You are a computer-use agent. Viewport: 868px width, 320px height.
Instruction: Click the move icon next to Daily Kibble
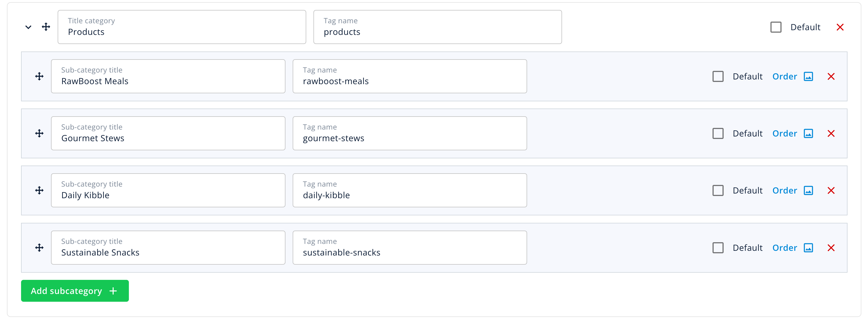click(39, 190)
